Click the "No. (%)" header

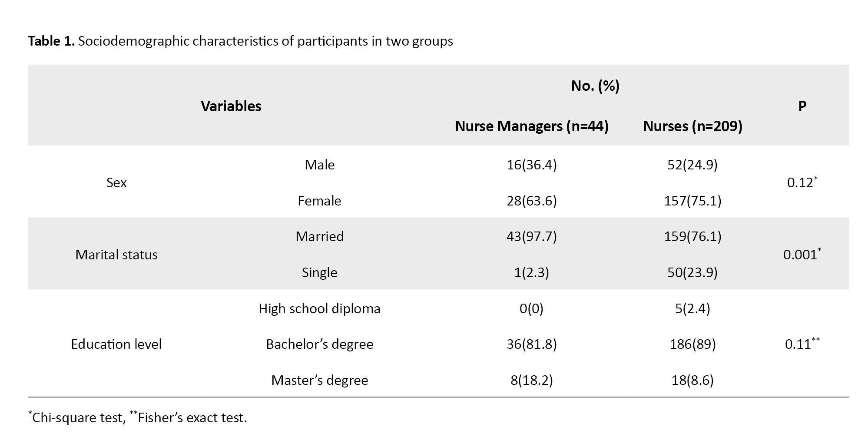coord(595,86)
